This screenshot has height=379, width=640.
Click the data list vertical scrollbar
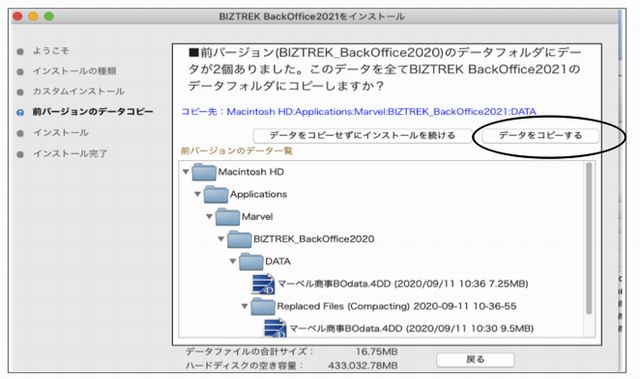pyautogui.click(x=589, y=239)
